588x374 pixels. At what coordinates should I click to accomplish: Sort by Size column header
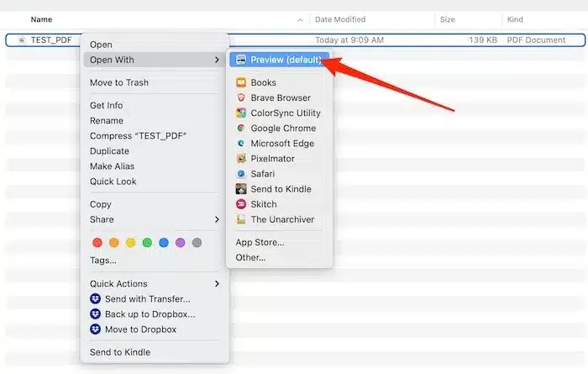tap(448, 19)
